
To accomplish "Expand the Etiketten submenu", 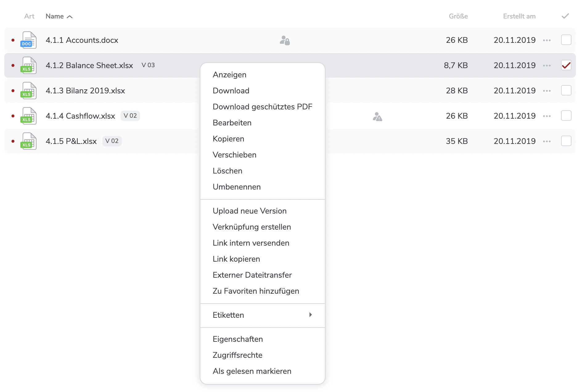I will click(x=262, y=315).
